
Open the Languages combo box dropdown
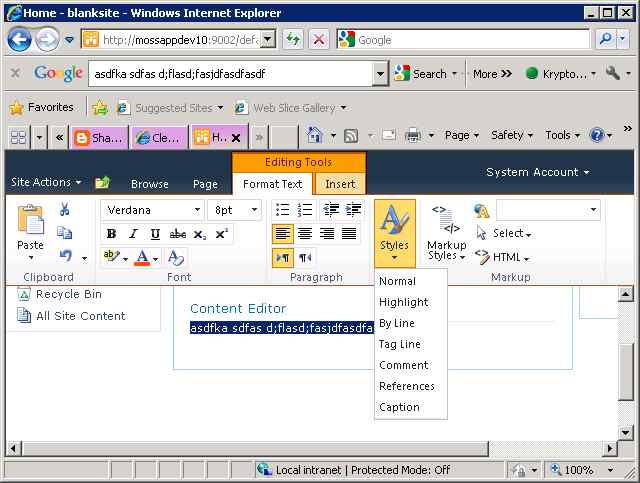pos(593,210)
